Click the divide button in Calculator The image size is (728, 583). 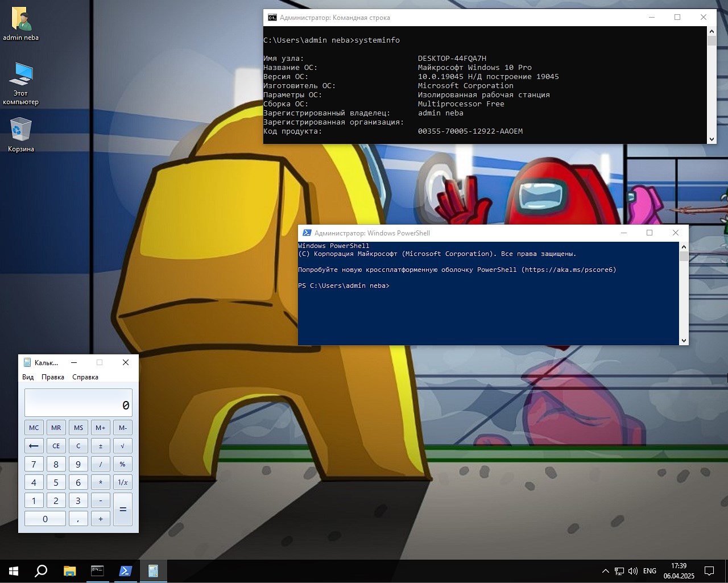(101, 464)
